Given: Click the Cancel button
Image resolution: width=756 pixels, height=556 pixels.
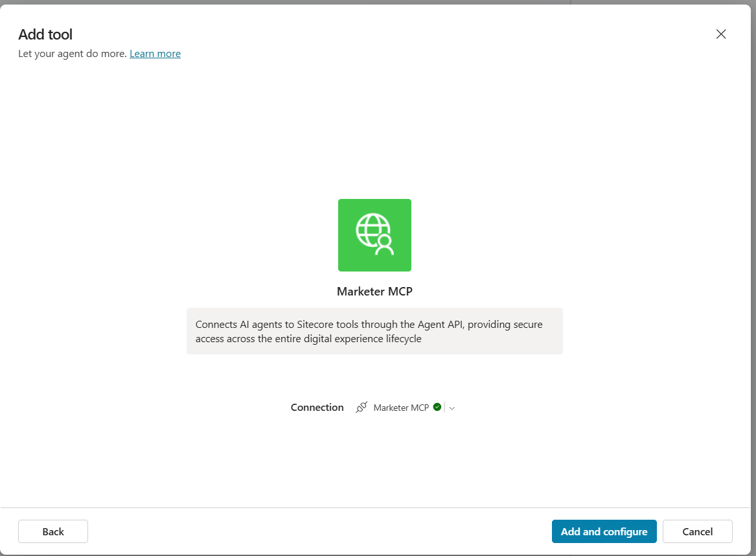Looking at the screenshot, I should (697, 531).
